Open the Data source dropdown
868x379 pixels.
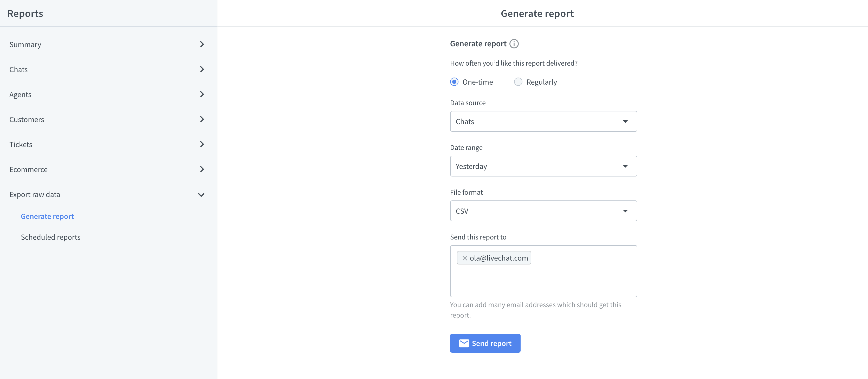pos(543,121)
